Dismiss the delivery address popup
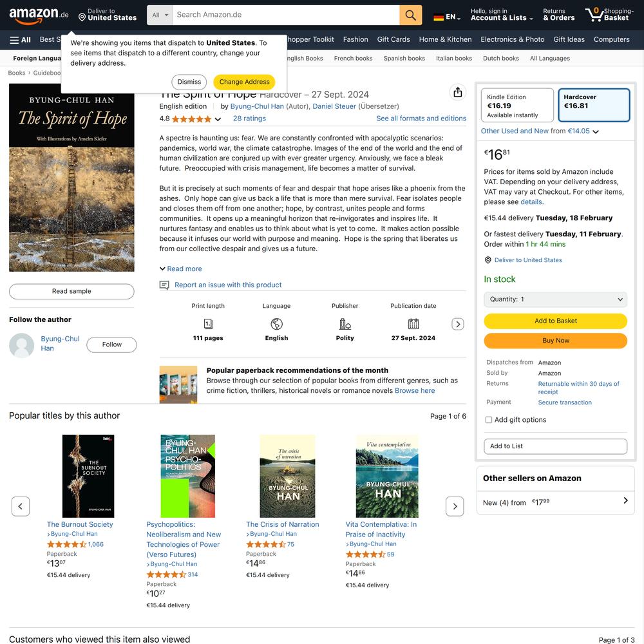Image resolution: width=644 pixels, height=644 pixels. (189, 82)
